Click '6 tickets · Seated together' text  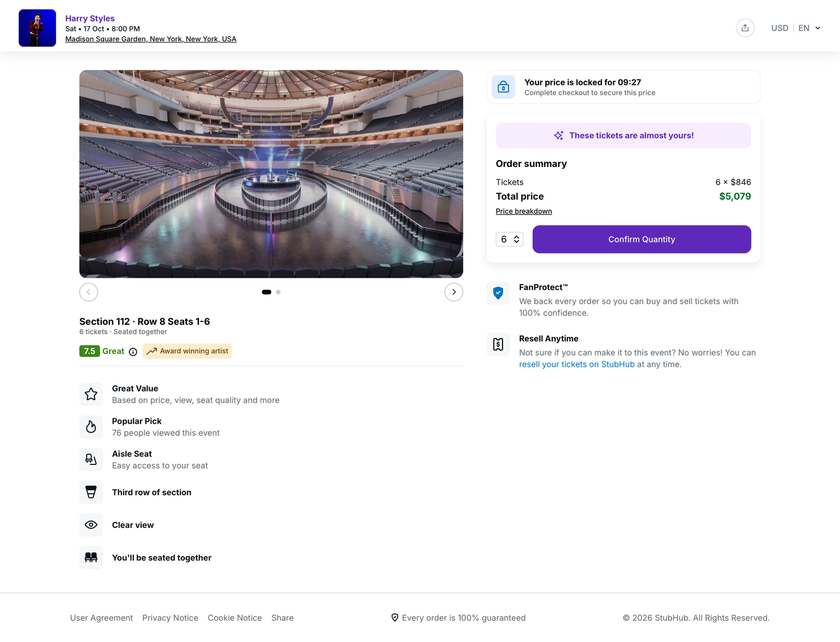123,332
